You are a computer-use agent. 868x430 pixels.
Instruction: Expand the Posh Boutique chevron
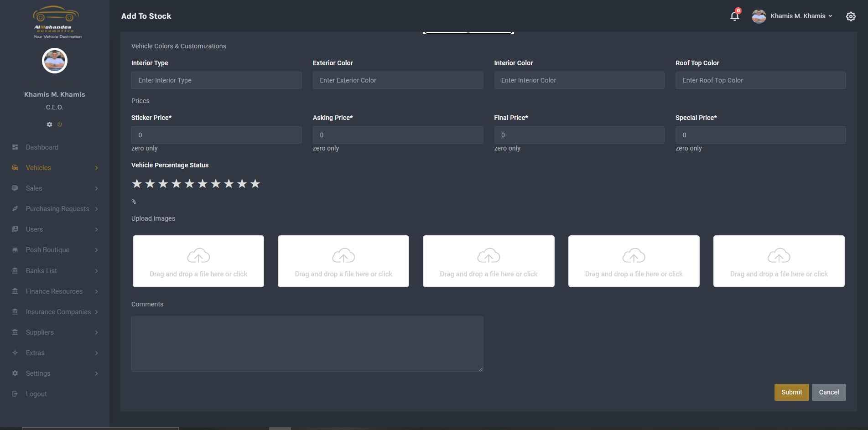pyautogui.click(x=96, y=250)
